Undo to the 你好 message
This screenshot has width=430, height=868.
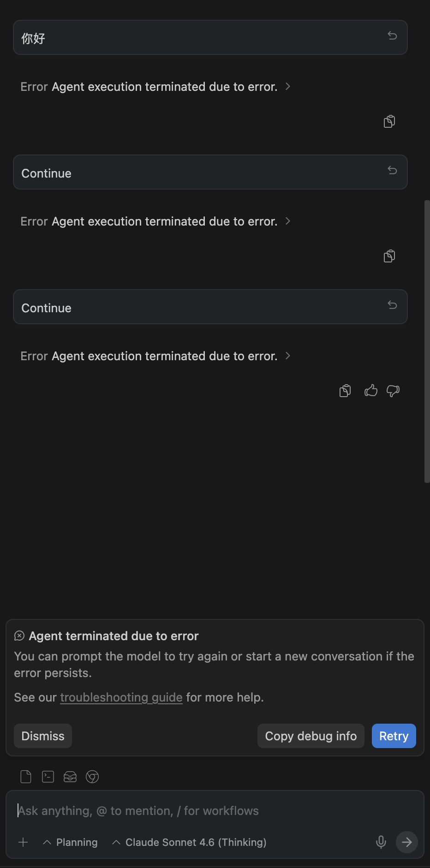point(392,36)
